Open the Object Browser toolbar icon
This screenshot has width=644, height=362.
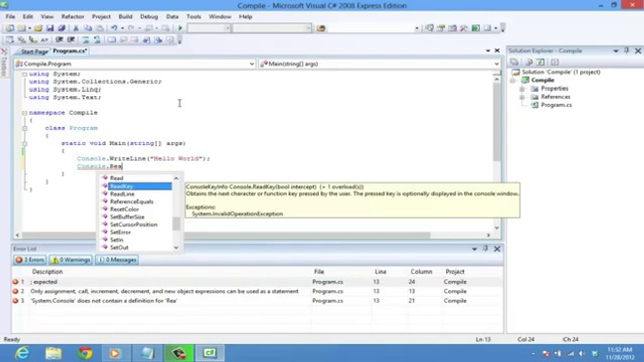(452, 28)
